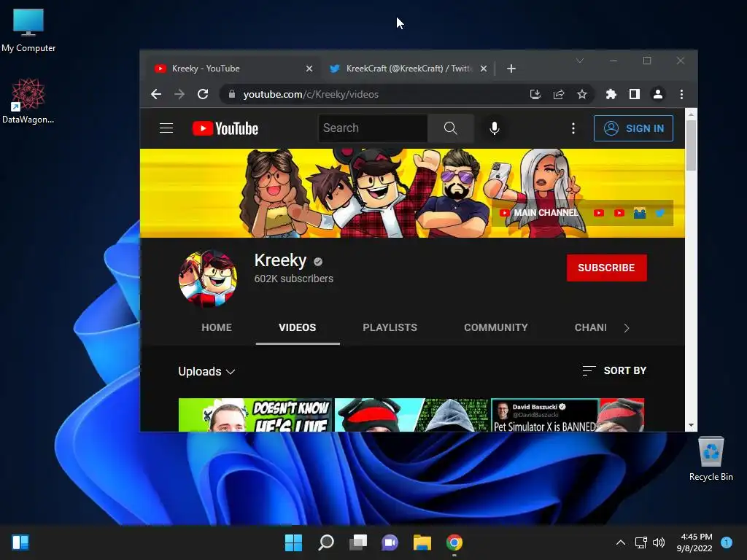
Task: Open the COMMUNITY channel tab
Action: [496, 327]
